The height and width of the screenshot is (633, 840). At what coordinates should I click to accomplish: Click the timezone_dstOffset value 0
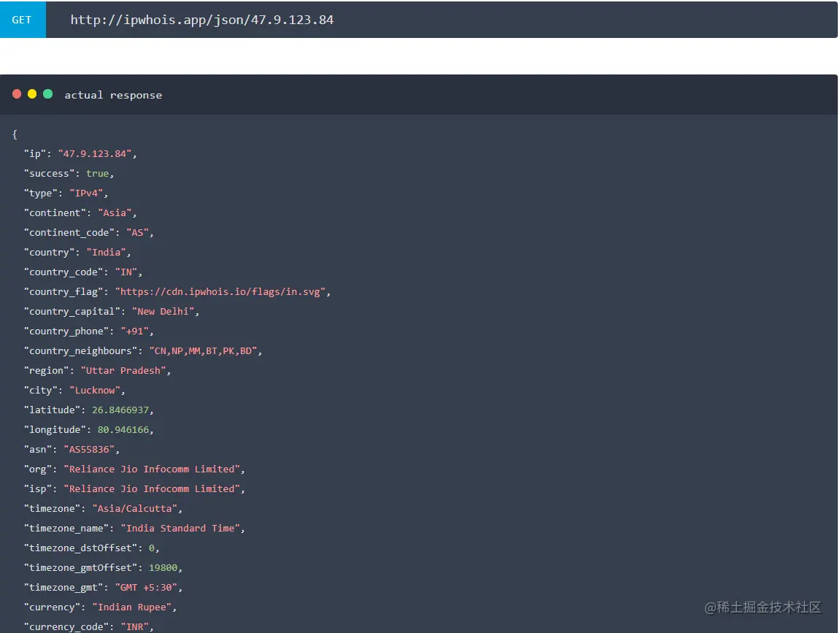[152, 548]
